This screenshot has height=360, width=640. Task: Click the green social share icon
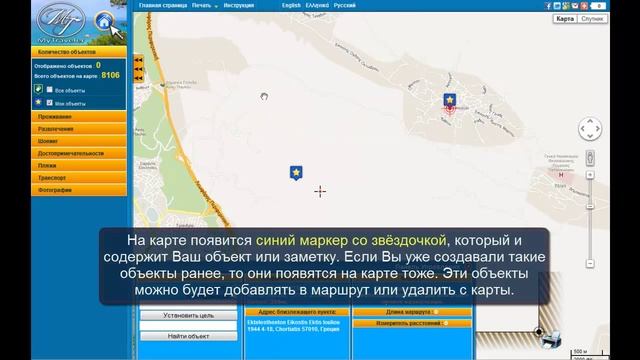[x=566, y=6]
